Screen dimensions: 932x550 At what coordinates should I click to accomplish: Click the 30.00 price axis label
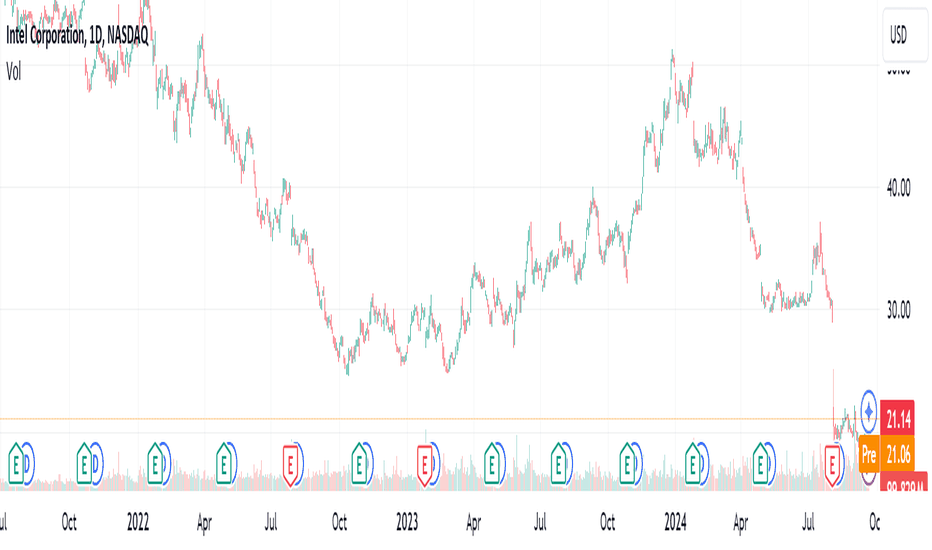898,310
